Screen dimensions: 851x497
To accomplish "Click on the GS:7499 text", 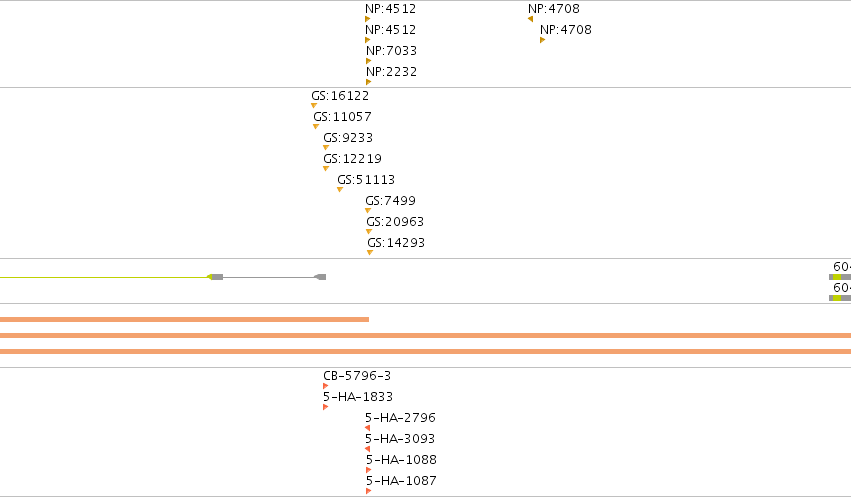I will coord(391,201).
